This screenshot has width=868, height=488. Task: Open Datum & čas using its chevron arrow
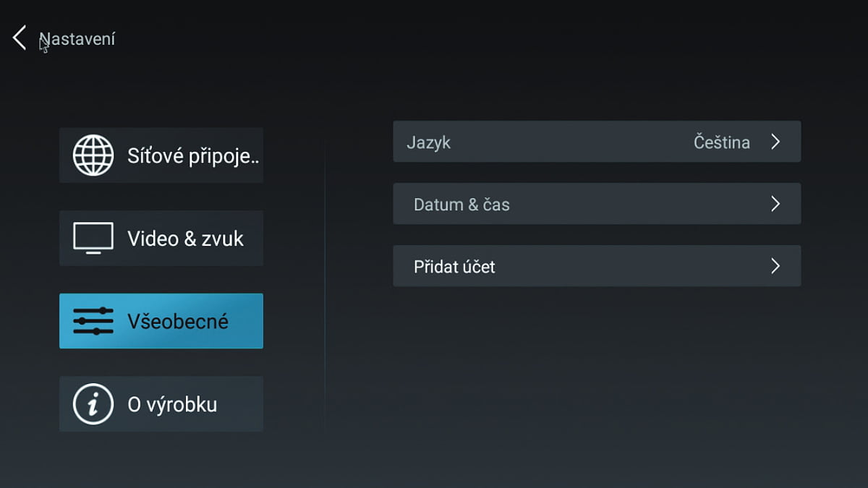776,204
